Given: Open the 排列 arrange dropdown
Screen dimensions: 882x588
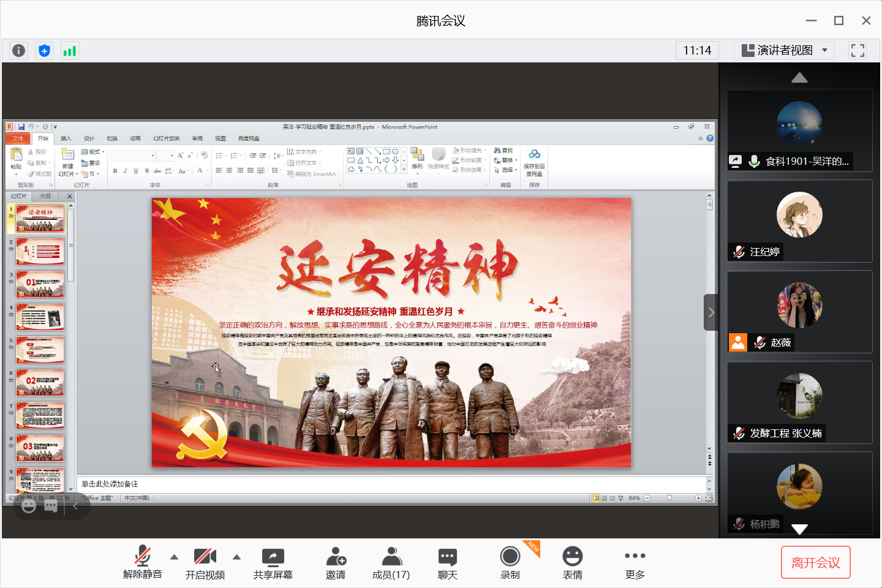Looking at the screenshot, I should coord(417,167).
